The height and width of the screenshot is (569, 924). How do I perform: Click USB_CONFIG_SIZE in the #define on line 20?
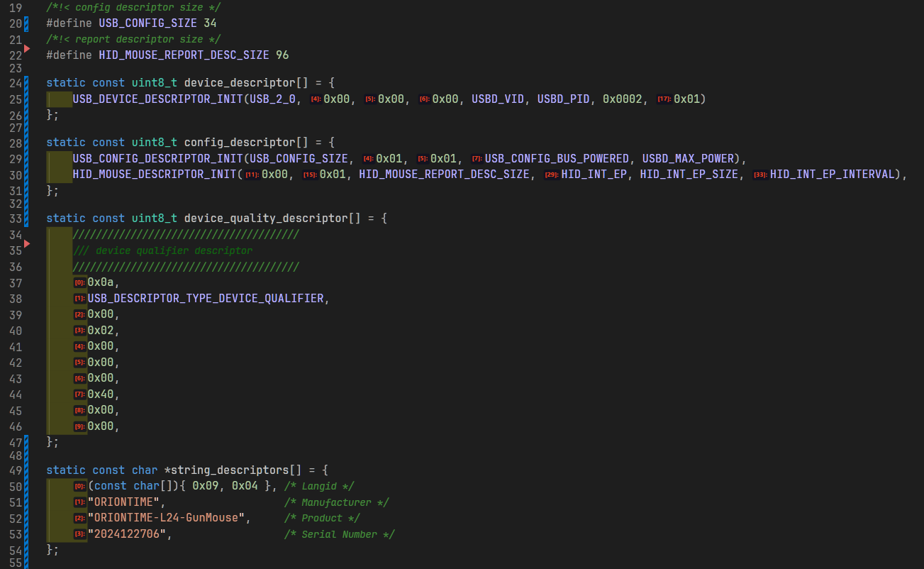click(147, 23)
